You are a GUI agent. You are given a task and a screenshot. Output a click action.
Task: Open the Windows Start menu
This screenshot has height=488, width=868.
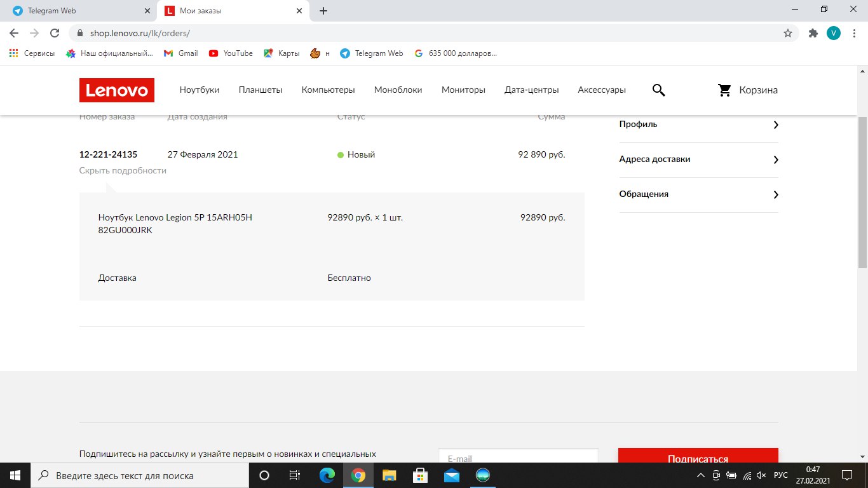(15, 475)
